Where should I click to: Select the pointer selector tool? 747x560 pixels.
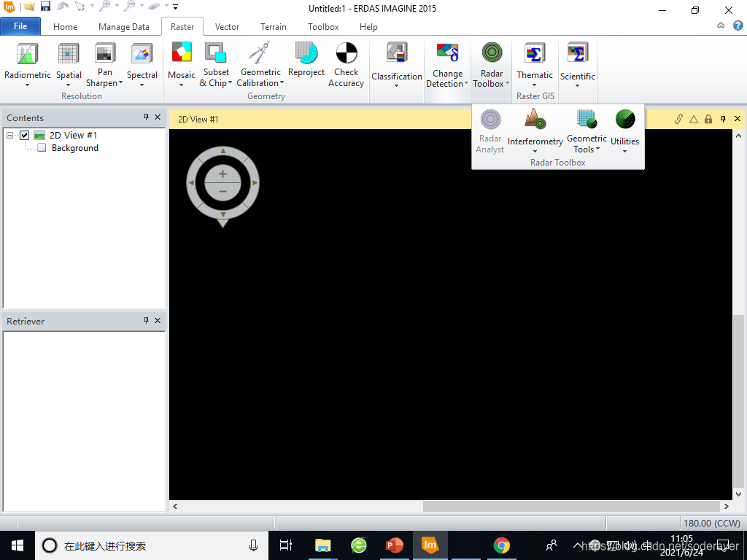coord(80,7)
